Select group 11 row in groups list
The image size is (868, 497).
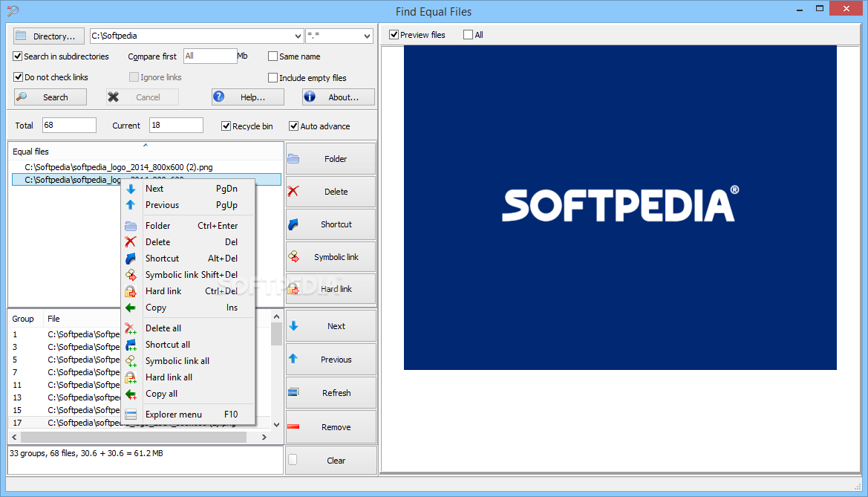pyautogui.click(x=65, y=385)
